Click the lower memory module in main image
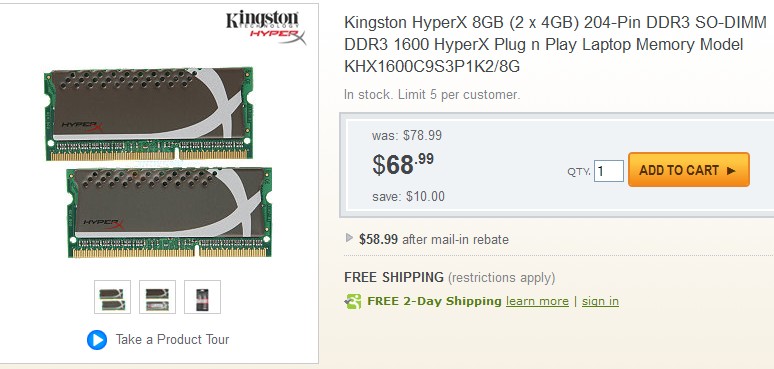The width and height of the screenshot is (774, 369). [x=170, y=213]
